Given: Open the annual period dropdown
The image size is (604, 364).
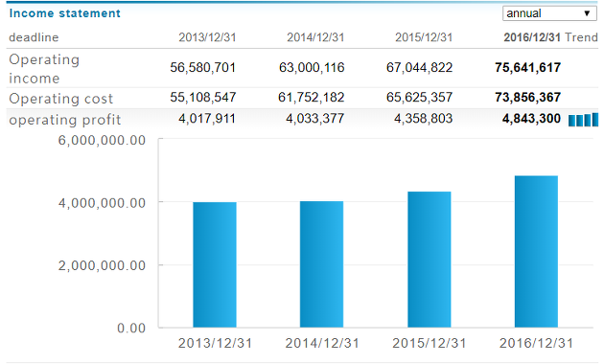Looking at the screenshot, I should coord(549,13).
